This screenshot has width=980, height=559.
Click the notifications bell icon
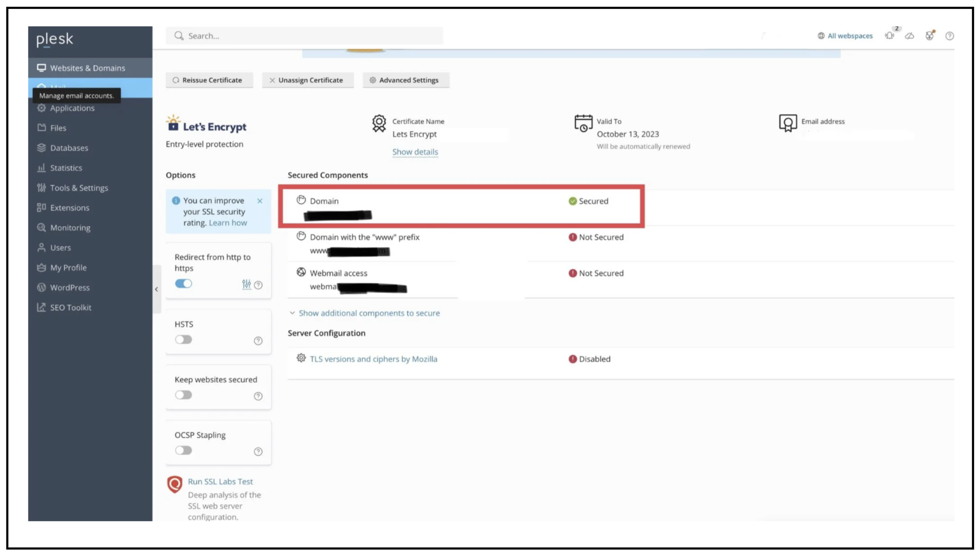890,36
